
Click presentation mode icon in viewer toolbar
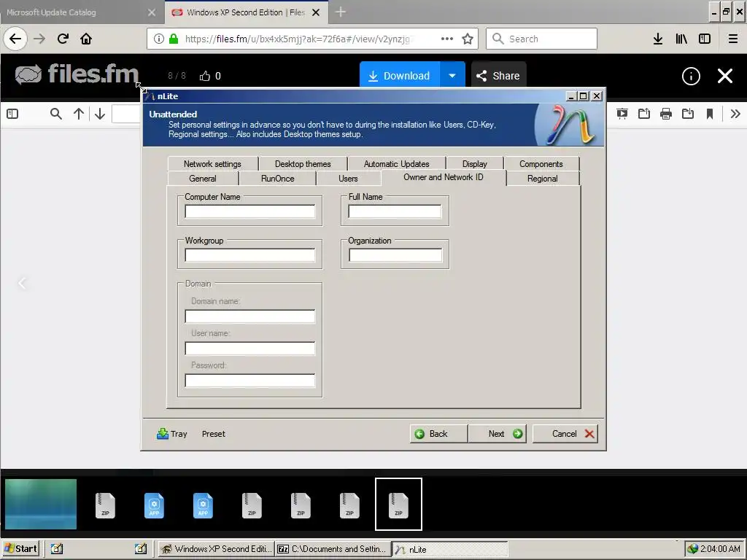point(622,114)
